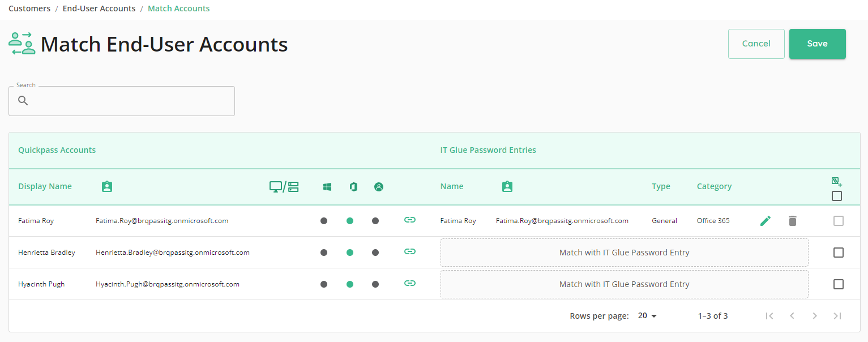Go to the last page of results
This screenshot has width=868, height=342.
click(837, 316)
